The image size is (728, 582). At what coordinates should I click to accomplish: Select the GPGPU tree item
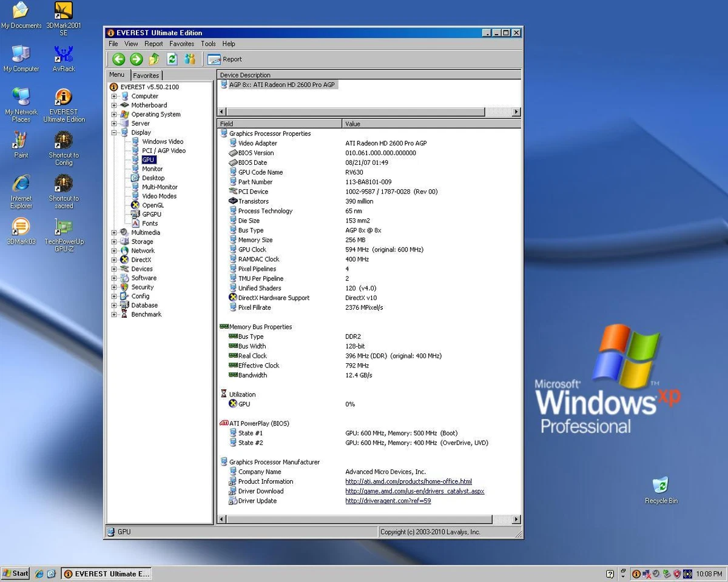click(152, 215)
